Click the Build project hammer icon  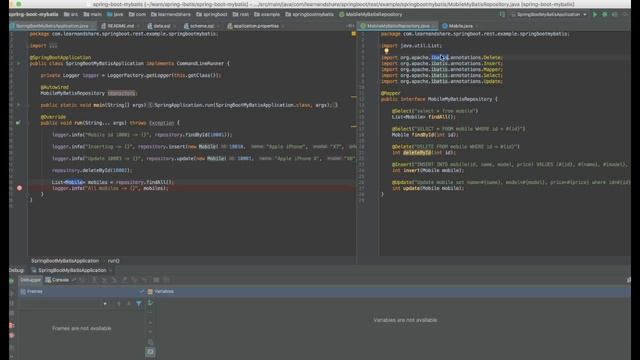coord(502,14)
